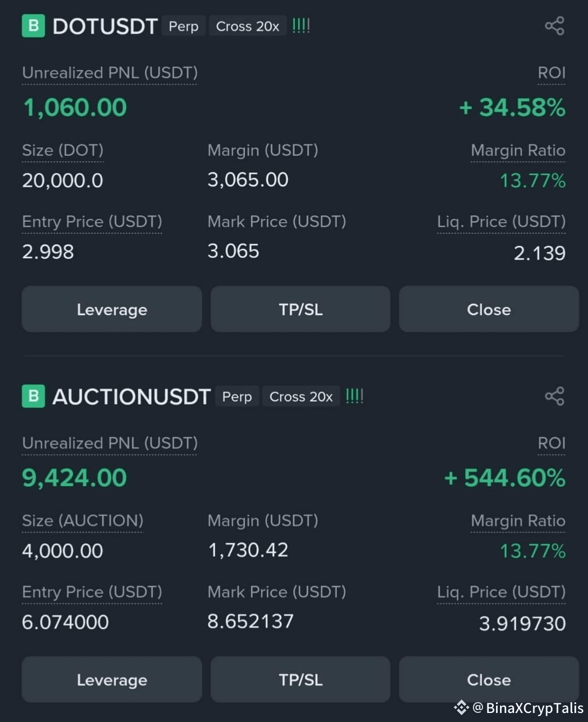Adjust Leverage for the DOTUSDT position
Image resolution: width=588 pixels, height=722 pixels.
(x=112, y=309)
